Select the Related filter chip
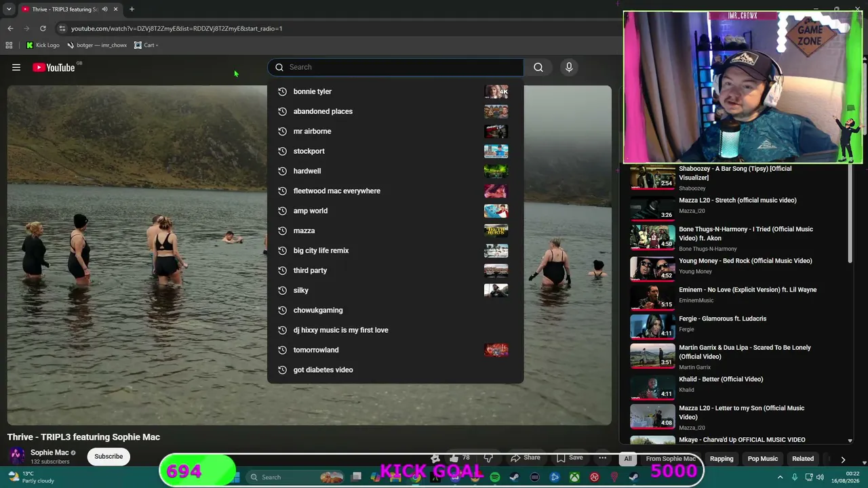Image resolution: width=868 pixels, height=488 pixels. 803,459
